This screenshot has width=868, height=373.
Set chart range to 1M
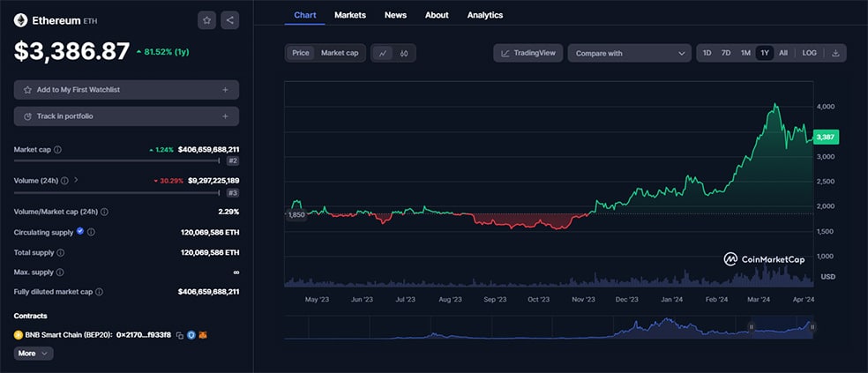coord(745,53)
